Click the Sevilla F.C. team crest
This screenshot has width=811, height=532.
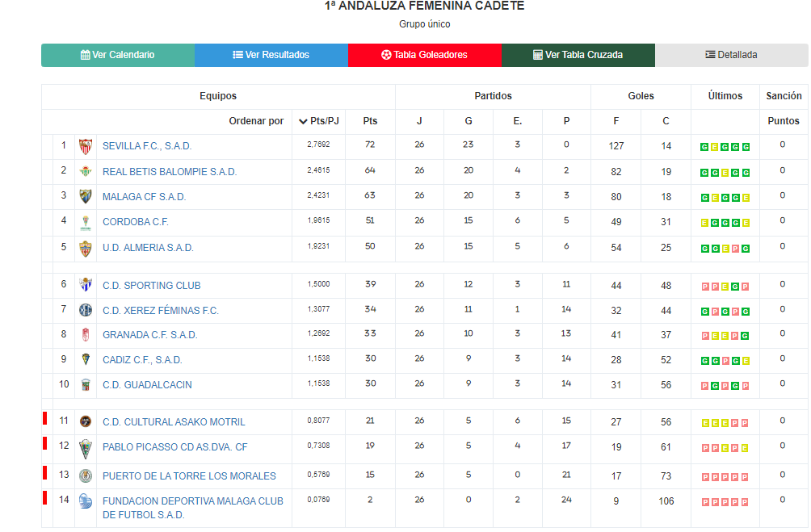(86, 146)
